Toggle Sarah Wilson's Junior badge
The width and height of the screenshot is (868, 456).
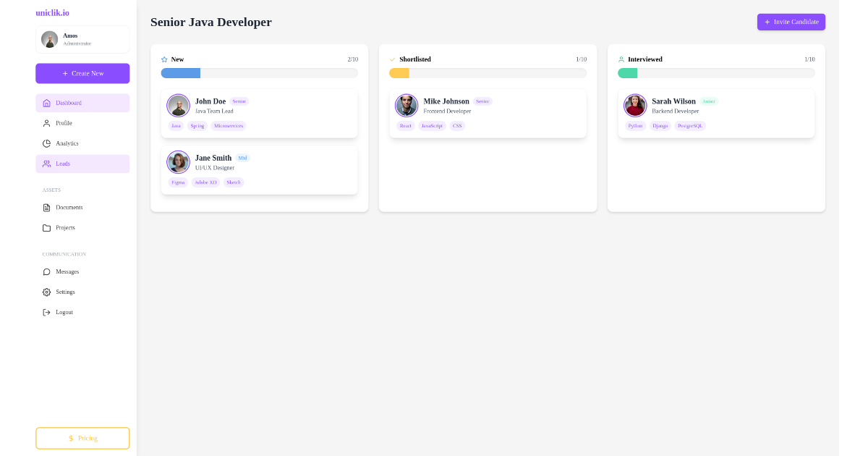point(708,101)
